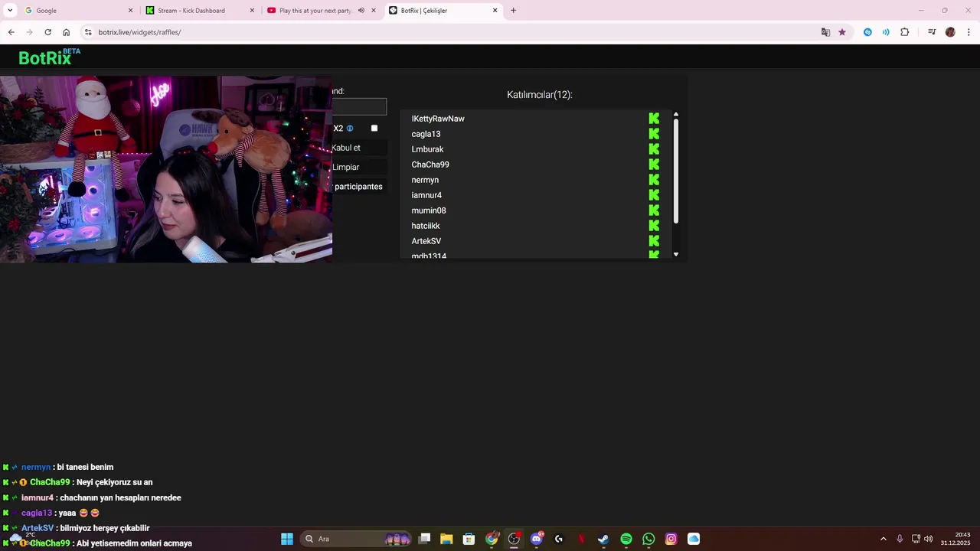980x551 pixels.
Task: Open Spotify from the taskbar
Action: pyautogui.click(x=626, y=539)
